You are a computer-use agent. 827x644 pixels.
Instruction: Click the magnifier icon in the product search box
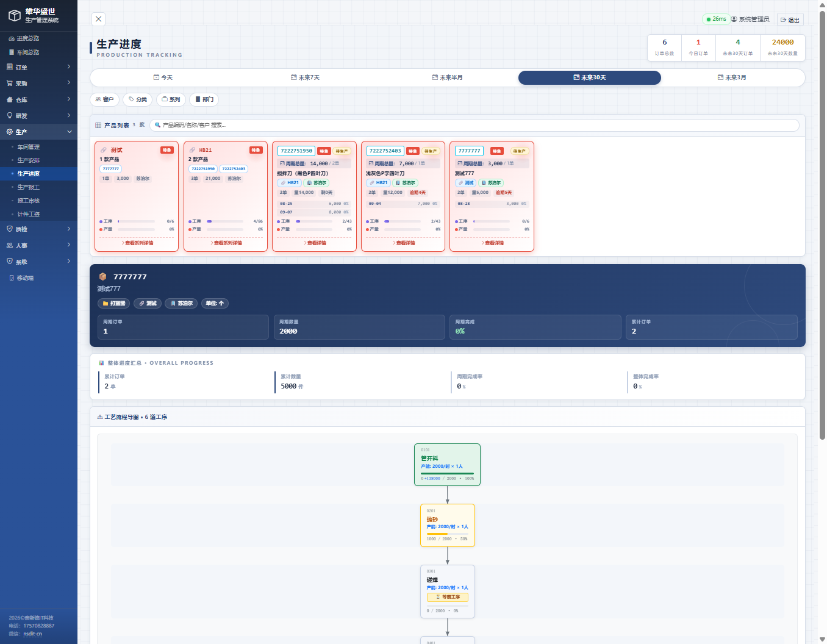158,125
